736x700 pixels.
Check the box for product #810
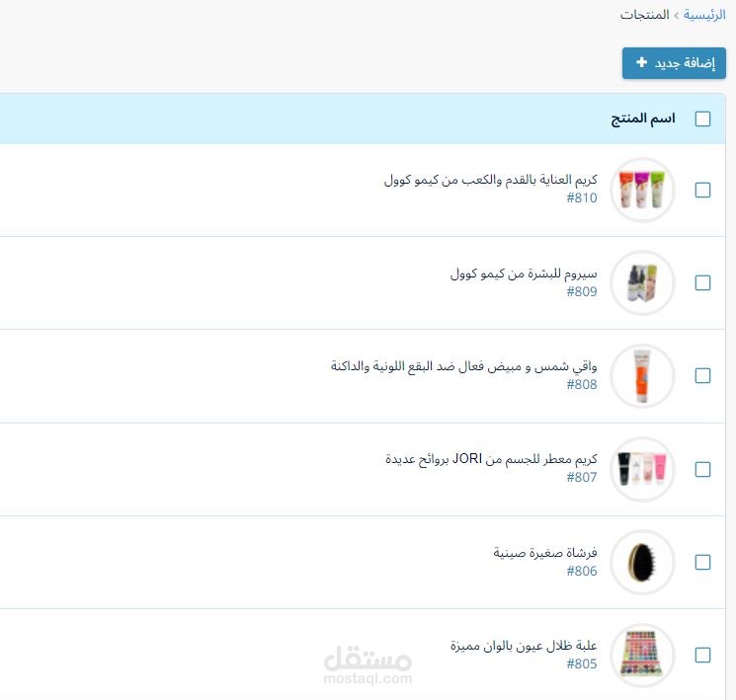pyautogui.click(x=702, y=190)
